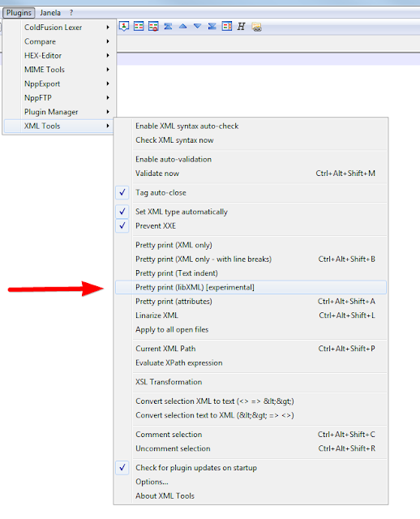Image resolution: width=420 pixels, height=519 pixels.
Task: Choose Check XML syntax now
Action: pyautogui.click(x=251, y=140)
